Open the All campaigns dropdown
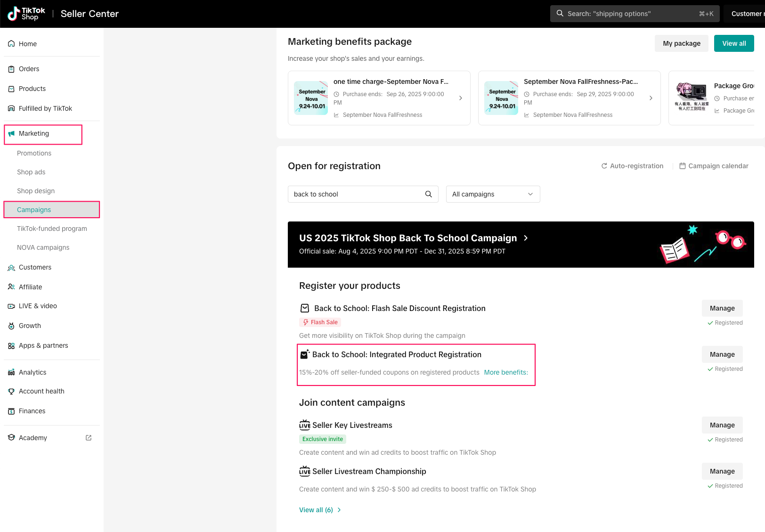The width and height of the screenshot is (765, 532). [493, 194]
